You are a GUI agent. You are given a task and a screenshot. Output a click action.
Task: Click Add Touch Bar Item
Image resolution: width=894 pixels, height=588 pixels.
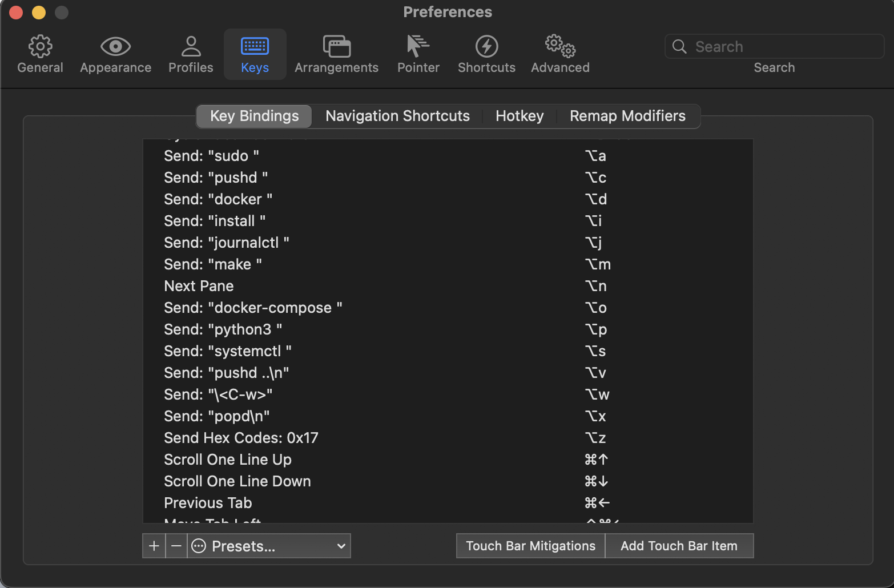click(x=679, y=546)
